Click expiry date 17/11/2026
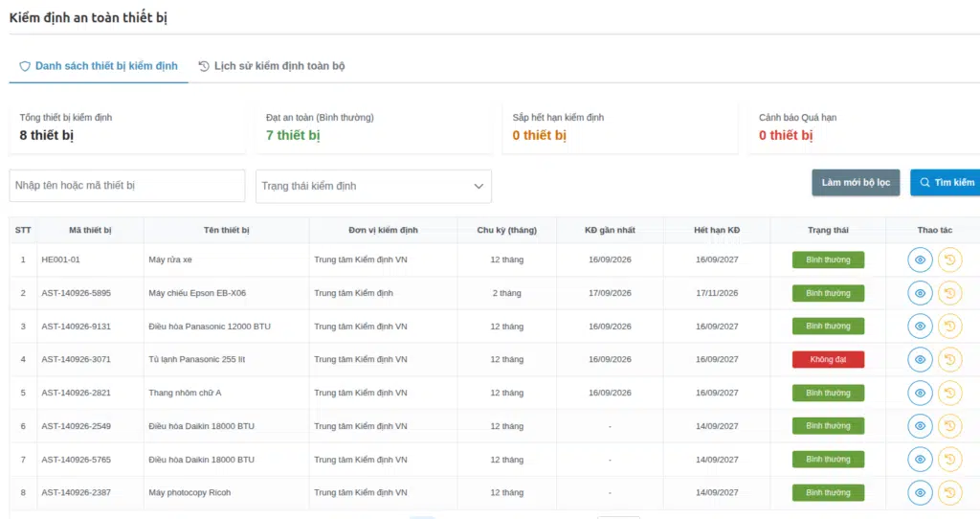 (717, 293)
